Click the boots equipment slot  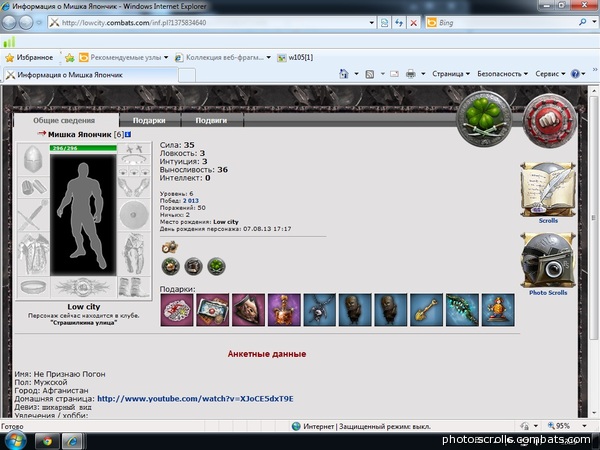click(x=134, y=287)
